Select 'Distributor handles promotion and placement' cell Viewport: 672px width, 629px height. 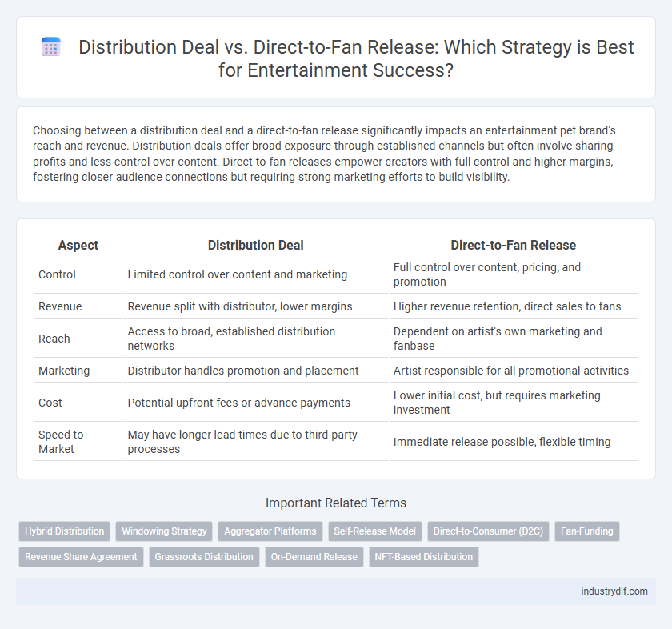pyautogui.click(x=255, y=371)
